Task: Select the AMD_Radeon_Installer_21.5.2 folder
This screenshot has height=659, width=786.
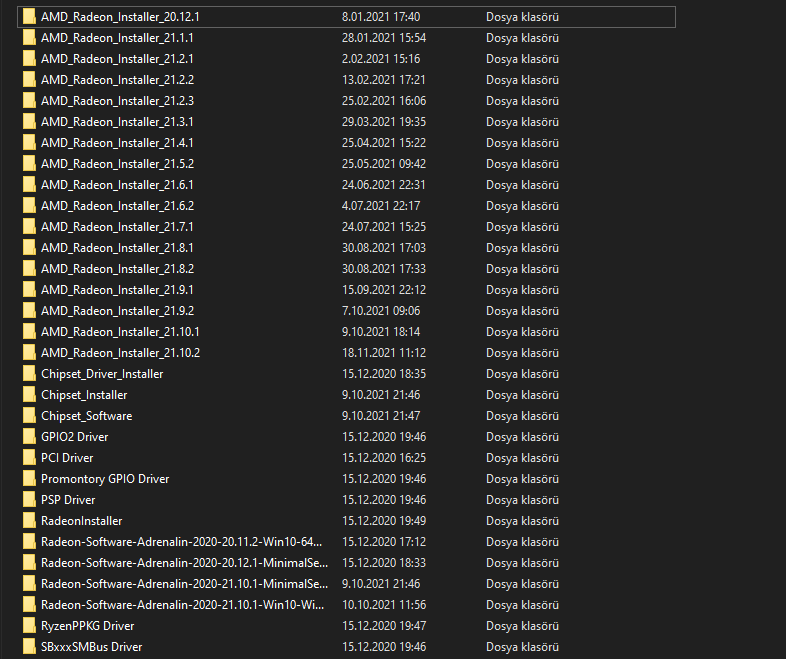Action: pos(117,164)
